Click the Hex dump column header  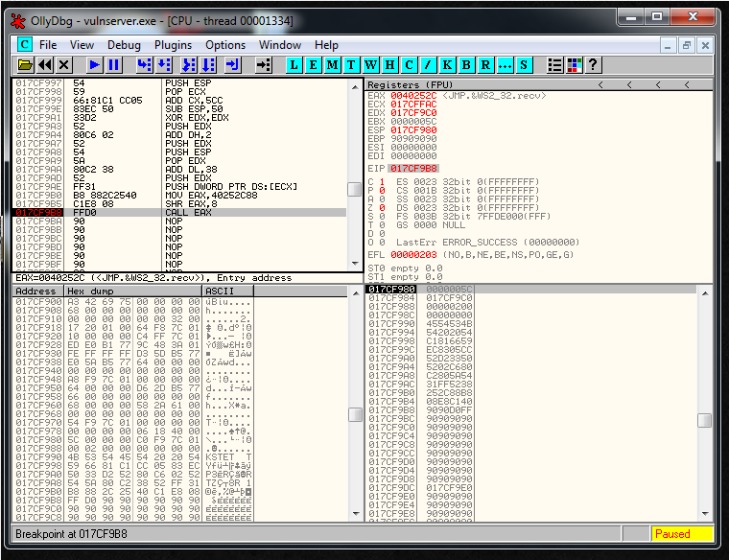coord(133,292)
